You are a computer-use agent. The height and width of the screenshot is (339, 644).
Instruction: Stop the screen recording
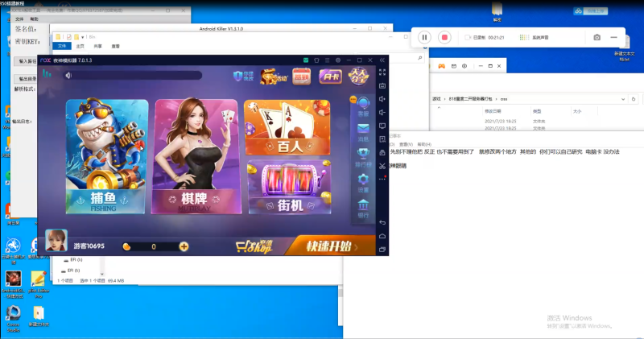pyautogui.click(x=444, y=37)
